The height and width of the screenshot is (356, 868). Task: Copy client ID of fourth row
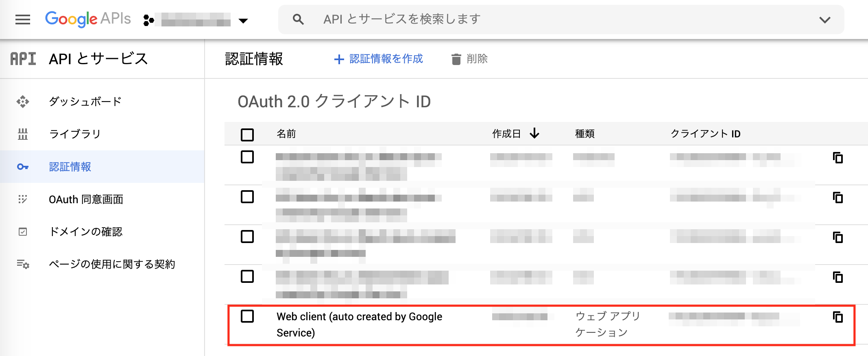point(838,277)
